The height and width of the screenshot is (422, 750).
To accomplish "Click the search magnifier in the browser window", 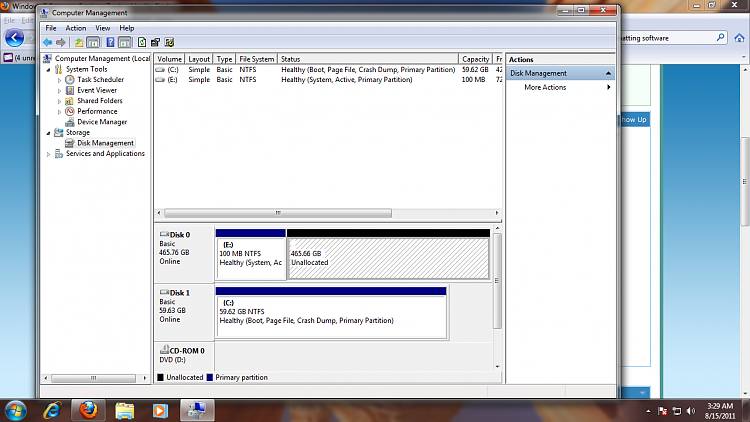I will pos(720,37).
